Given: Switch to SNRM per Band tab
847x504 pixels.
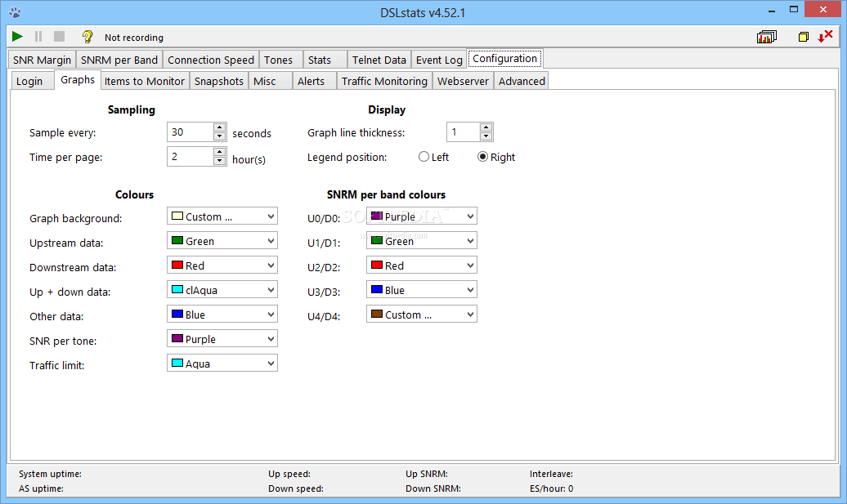Looking at the screenshot, I should coord(119,60).
